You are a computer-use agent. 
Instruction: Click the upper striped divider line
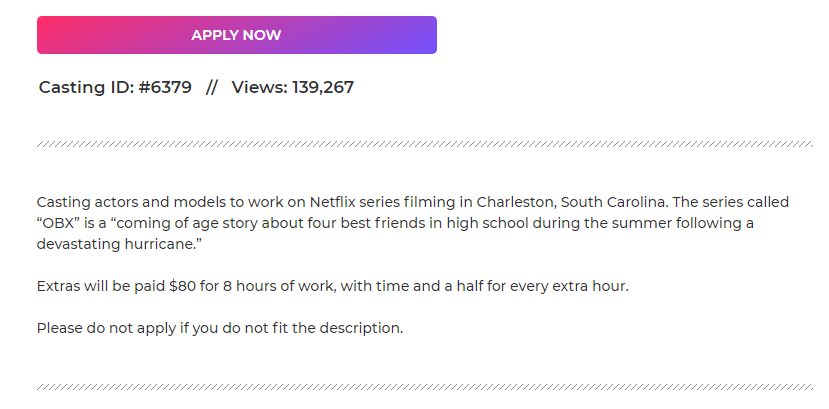coord(424,144)
